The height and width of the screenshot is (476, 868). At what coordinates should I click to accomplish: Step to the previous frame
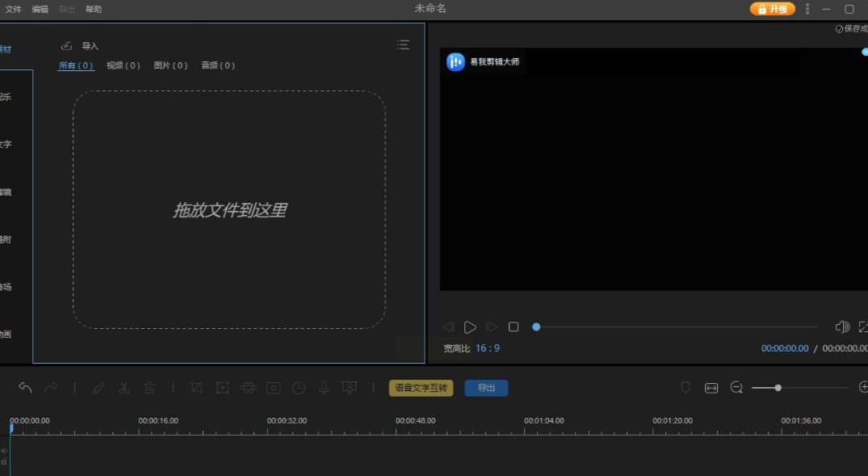pyautogui.click(x=448, y=327)
